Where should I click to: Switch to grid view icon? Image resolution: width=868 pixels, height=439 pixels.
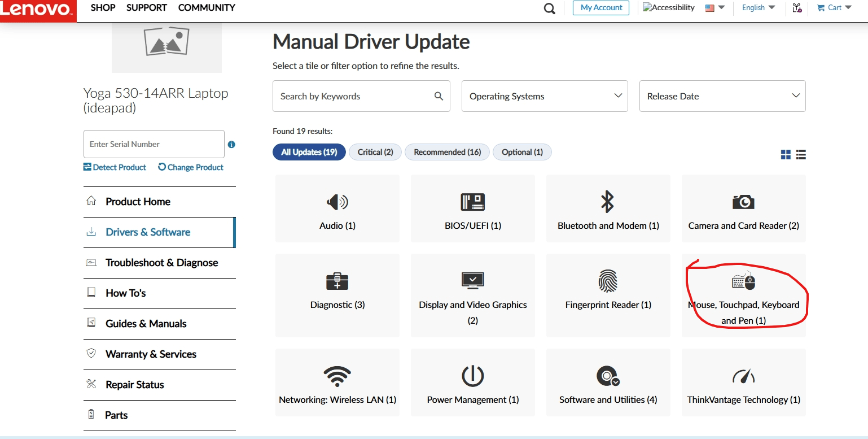pos(786,154)
